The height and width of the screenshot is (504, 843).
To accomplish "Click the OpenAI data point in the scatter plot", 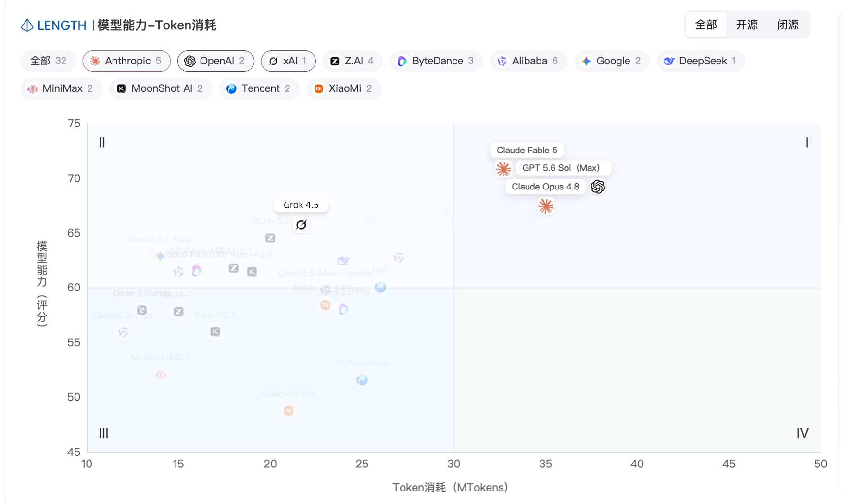I will 598,187.
